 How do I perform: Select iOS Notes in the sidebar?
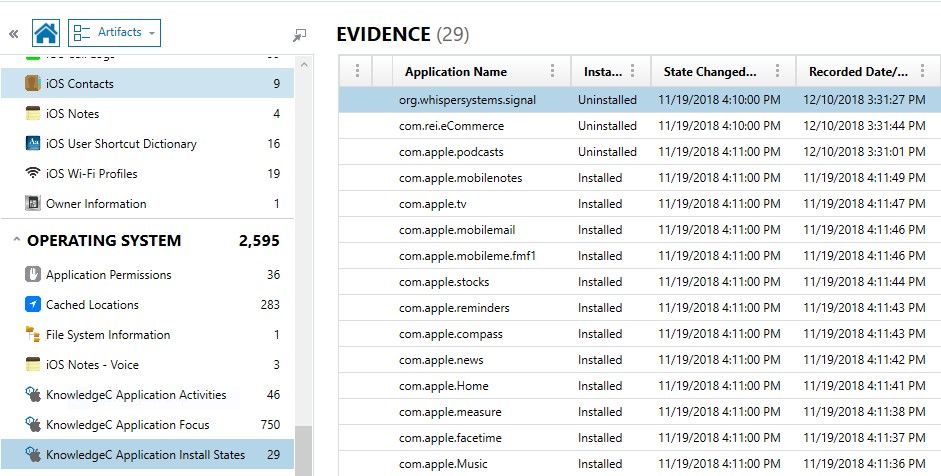point(147,113)
